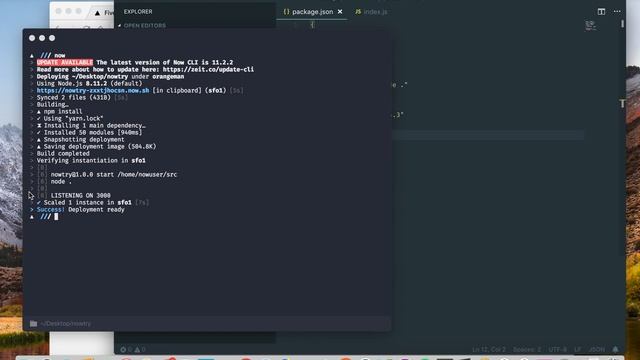The height and width of the screenshot is (360, 640).
Task: Click the 'Success! Deployment ready' line
Action: 80,209
